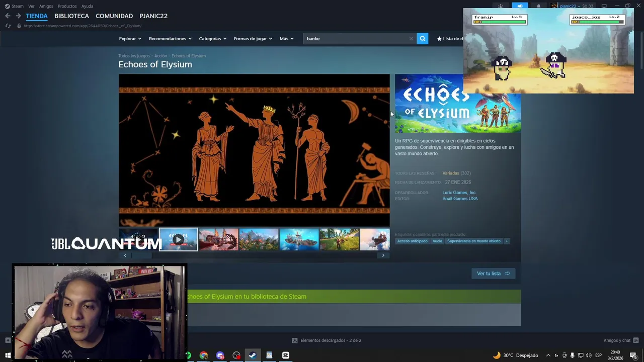644x362 pixels.
Task: Open the Variadas reviews summary
Action: point(451,173)
